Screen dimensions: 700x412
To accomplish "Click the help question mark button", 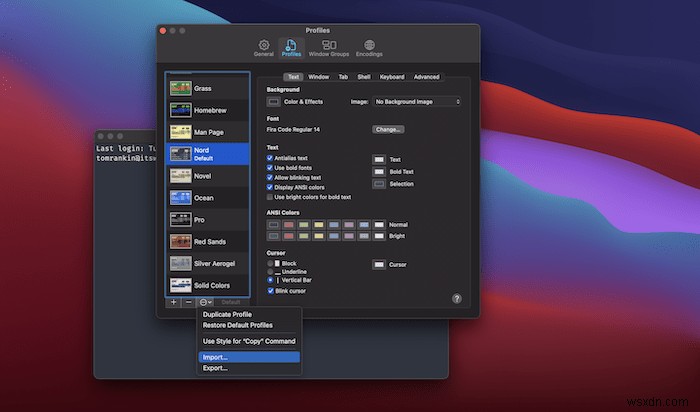I will (x=457, y=298).
